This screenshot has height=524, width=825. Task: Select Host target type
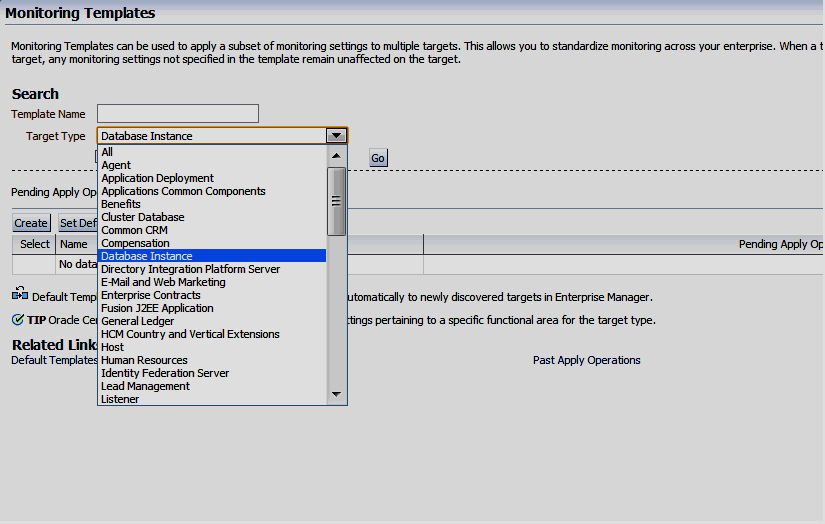tap(212, 347)
